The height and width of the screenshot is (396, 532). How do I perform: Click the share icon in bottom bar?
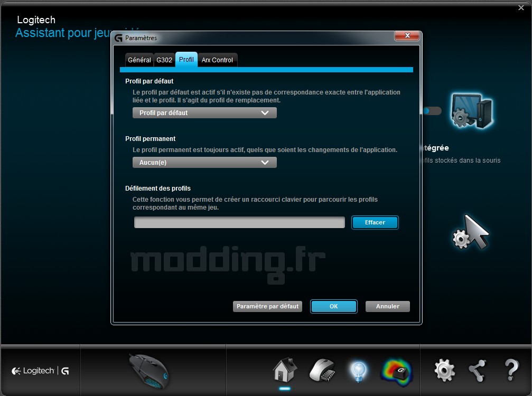pos(478,371)
